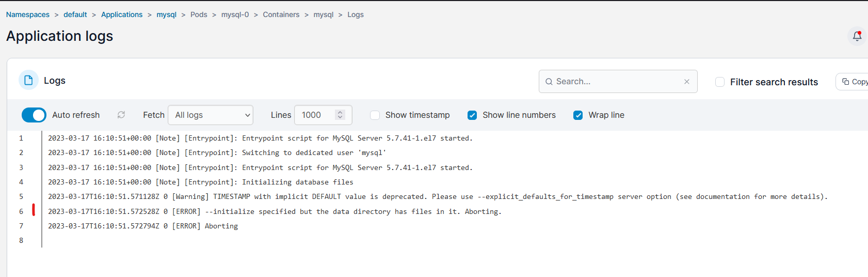The width and height of the screenshot is (868, 277).
Task: Open the default namespace breadcrumb
Action: [x=75, y=14]
